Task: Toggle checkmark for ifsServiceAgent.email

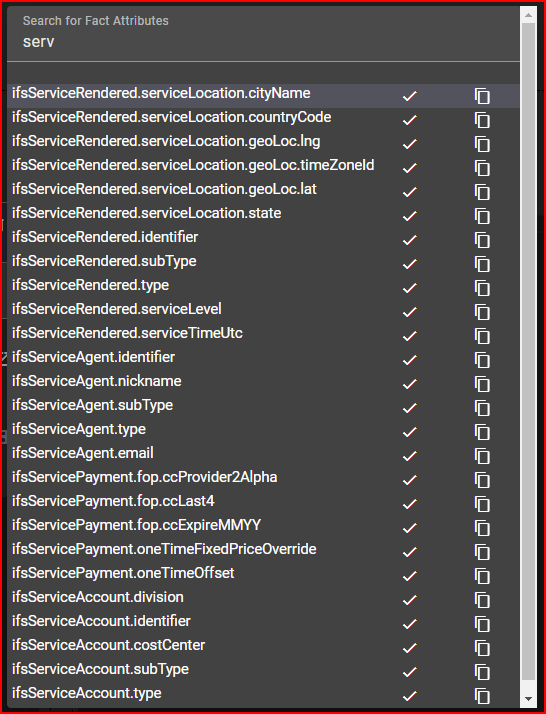Action: click(x=409, y=456)
